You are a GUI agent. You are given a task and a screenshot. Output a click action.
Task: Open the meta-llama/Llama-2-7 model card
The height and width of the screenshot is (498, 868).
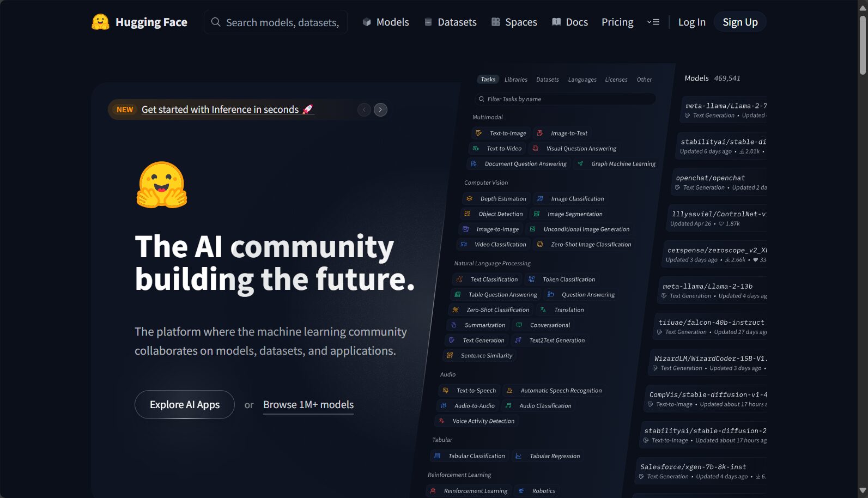point(724,110)
